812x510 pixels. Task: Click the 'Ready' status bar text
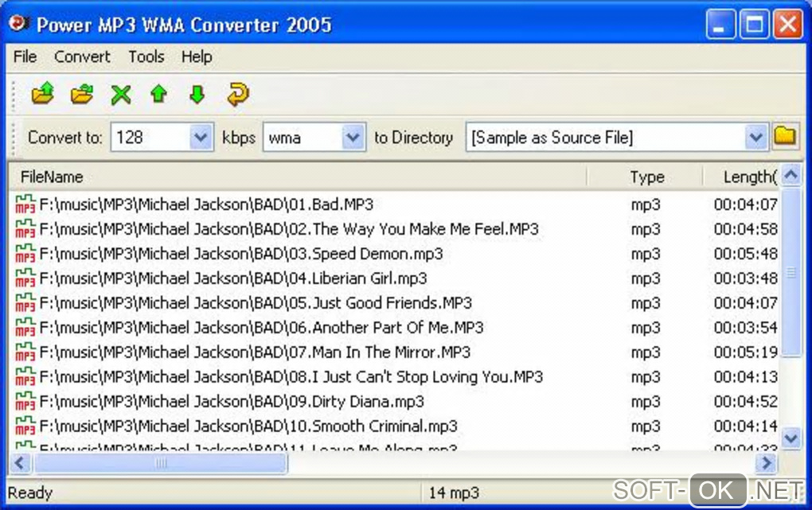pos(30,492)
